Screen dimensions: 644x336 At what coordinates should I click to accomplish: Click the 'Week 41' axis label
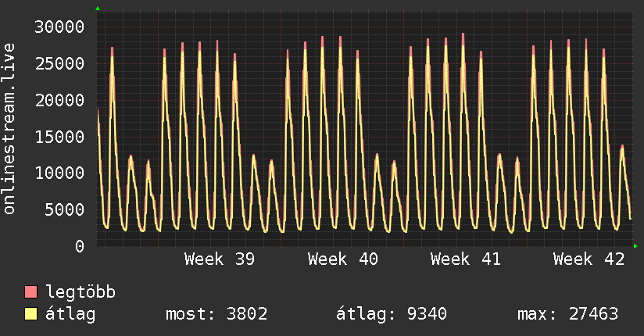click(x=466, y=259)
